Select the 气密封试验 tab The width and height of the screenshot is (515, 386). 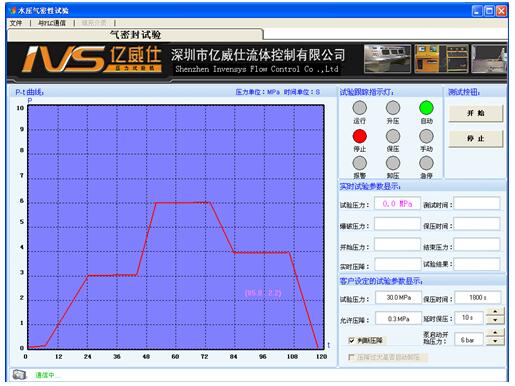pos(135,35)
